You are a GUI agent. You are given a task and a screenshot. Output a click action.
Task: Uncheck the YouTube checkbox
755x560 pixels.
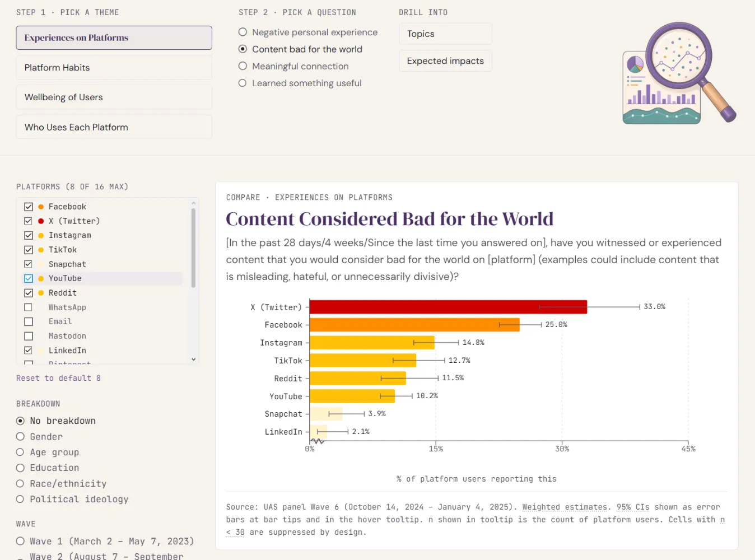[x=29, y=278]
